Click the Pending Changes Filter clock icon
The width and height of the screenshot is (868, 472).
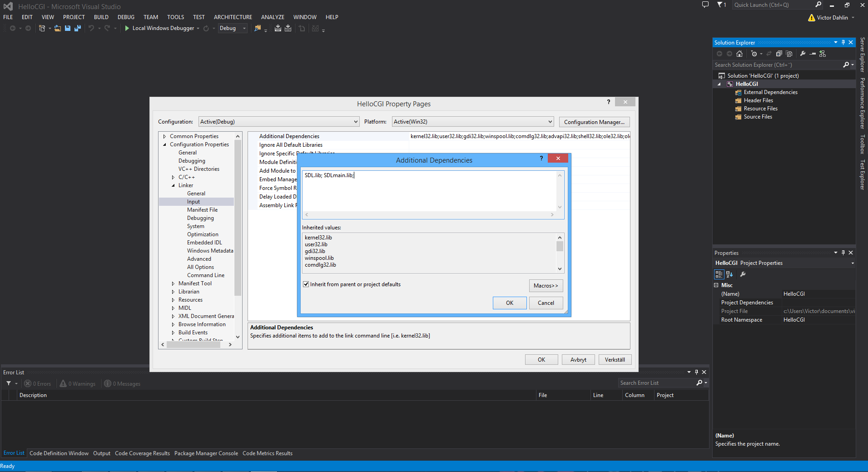tap(754, 54)
